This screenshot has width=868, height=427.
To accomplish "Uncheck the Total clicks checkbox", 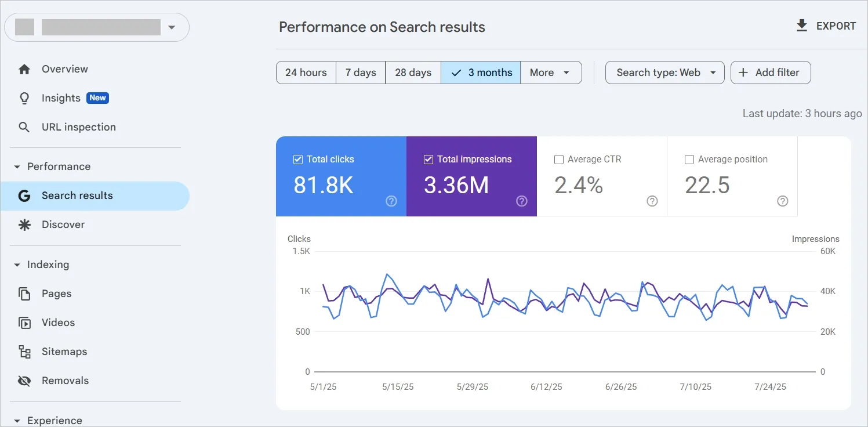I will tap(298, 160).
